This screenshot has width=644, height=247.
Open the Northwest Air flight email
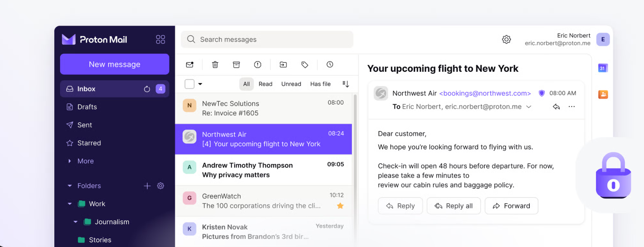(x=263, y=139)
